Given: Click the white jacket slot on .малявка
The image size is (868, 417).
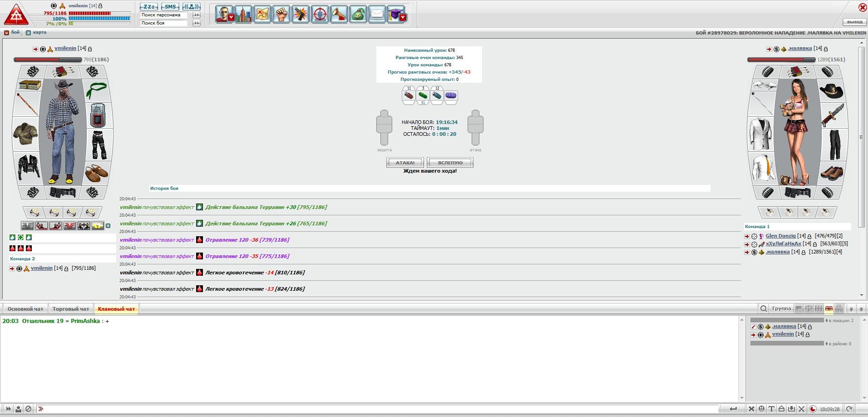Looking at the screenshot, I should tap(761, 134).
